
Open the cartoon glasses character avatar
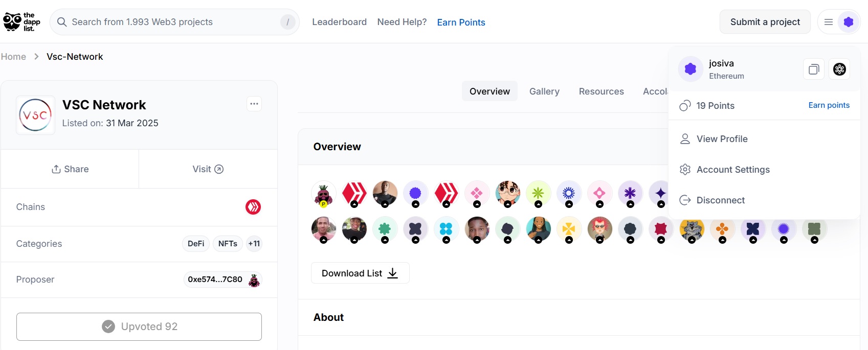click(x=507, y=194)
